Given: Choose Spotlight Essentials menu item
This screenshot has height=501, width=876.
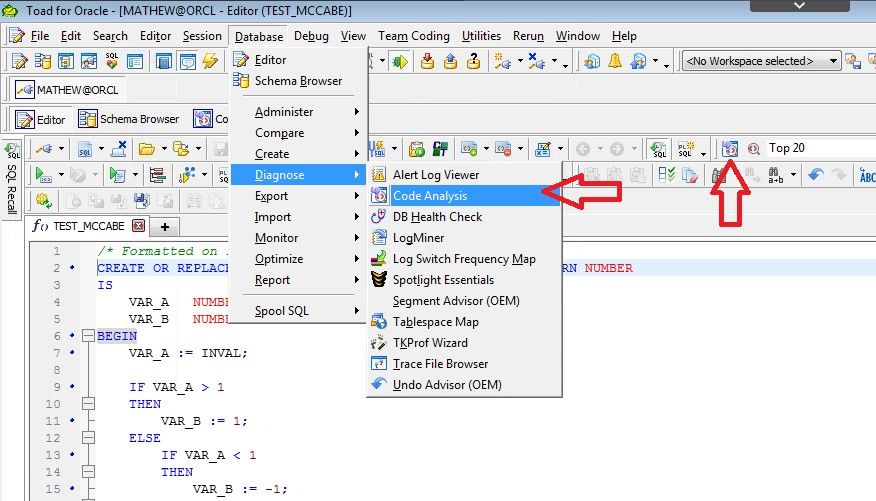Looking at the screenshot, I should (x=464, y=280).
